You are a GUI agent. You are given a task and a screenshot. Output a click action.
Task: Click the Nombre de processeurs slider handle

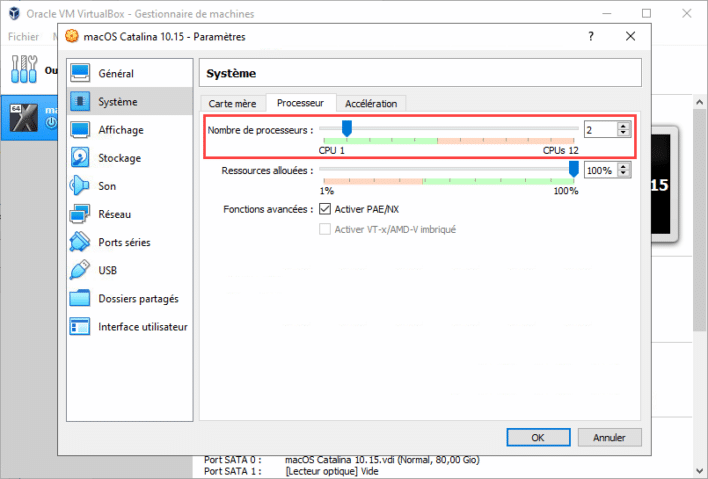tap(347, 128)
